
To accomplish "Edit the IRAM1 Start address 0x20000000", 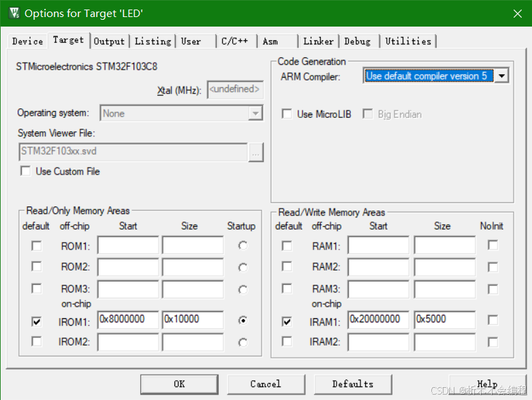I will [378, 320].
